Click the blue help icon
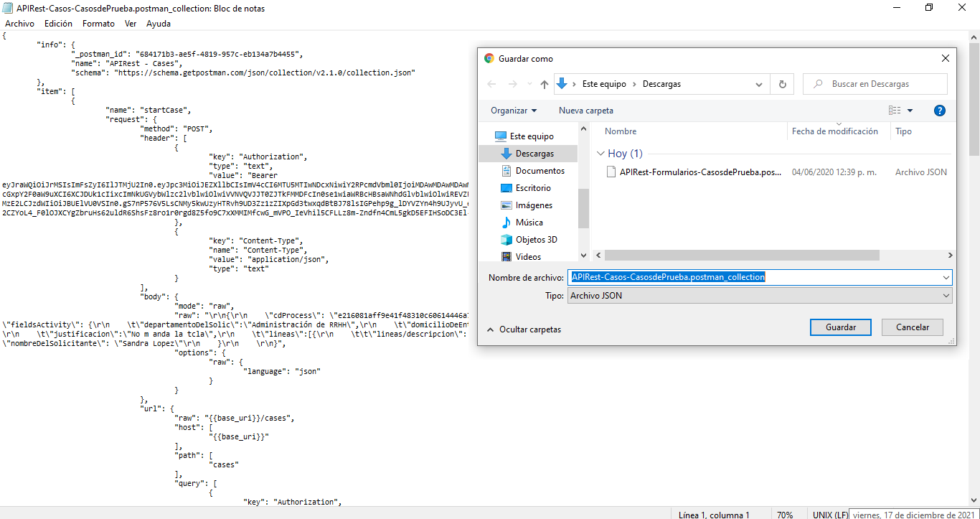980x519 pixels. (940, 111)
